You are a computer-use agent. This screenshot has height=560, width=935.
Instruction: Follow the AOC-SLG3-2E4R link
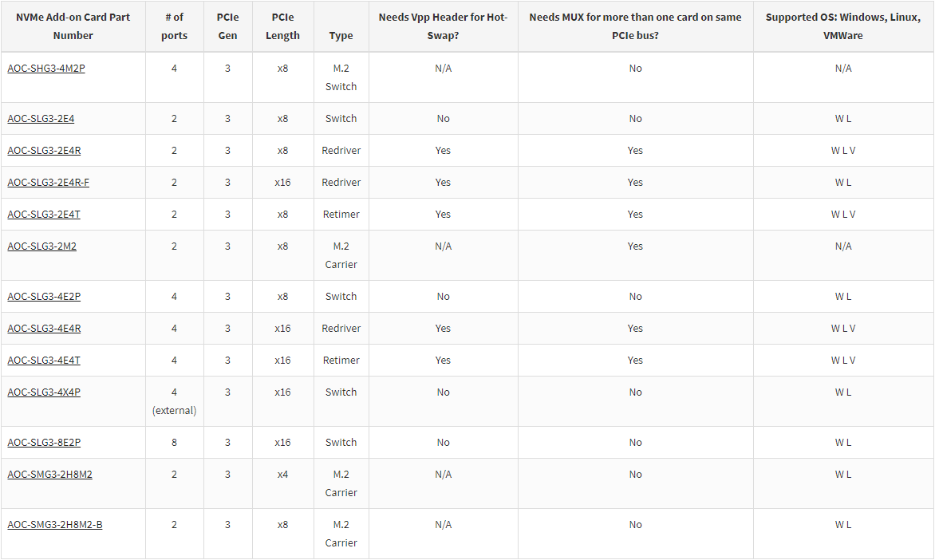tap(44, 150)
